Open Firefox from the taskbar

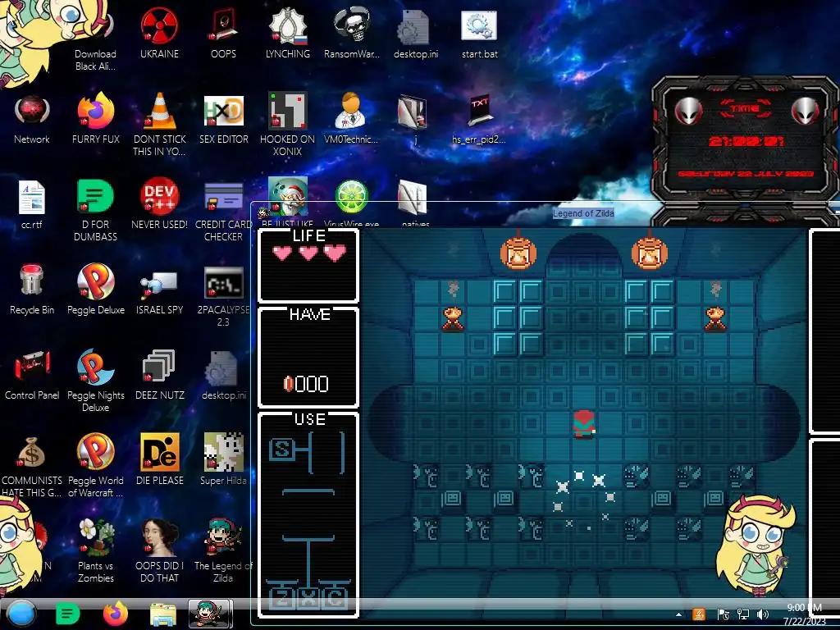[116, 614]
